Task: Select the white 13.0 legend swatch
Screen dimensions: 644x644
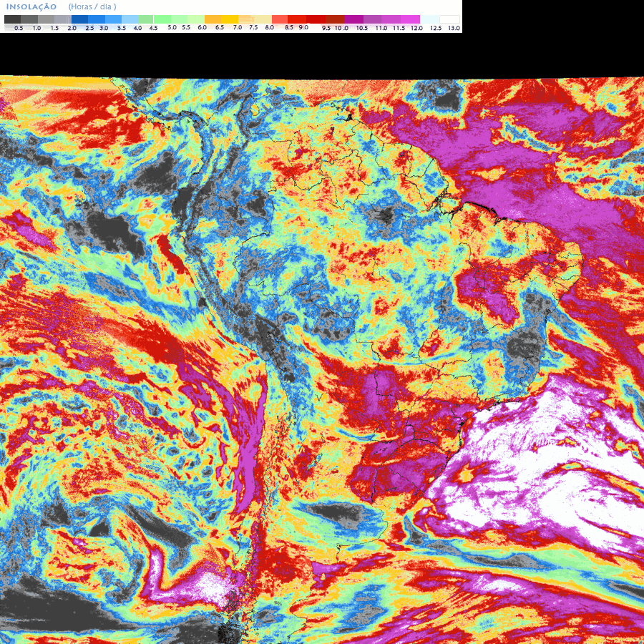Action: click(x=450, y=19)
